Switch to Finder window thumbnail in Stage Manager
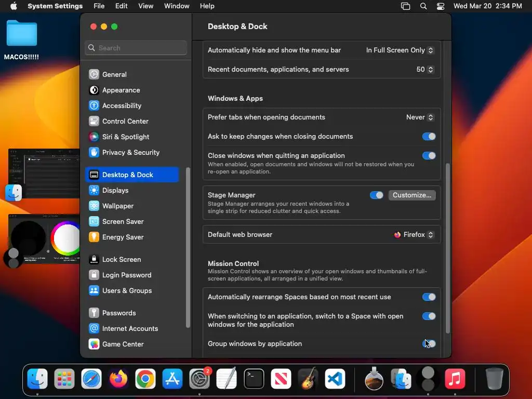Screen dimensions: 532x399 tap(44, 174)
